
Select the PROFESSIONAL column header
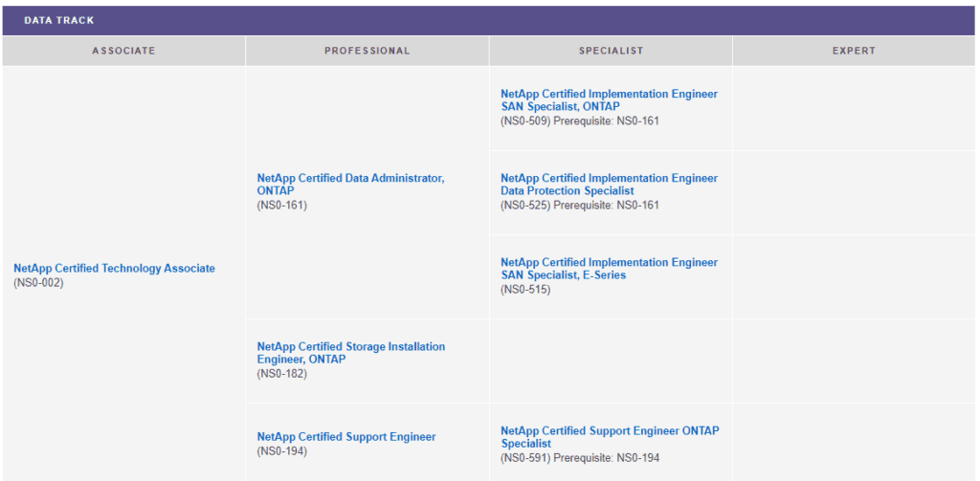pyautogui.click(x=367, y=51)
